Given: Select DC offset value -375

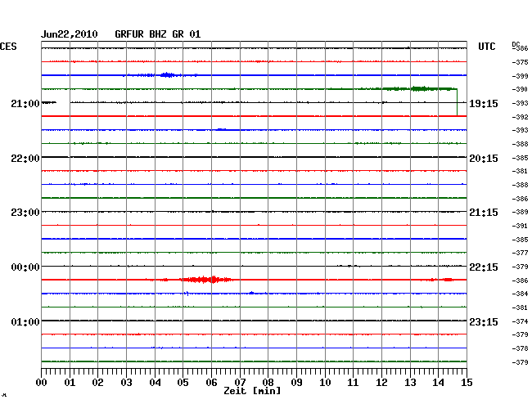Looking at the screenshot, I should 520,62.
